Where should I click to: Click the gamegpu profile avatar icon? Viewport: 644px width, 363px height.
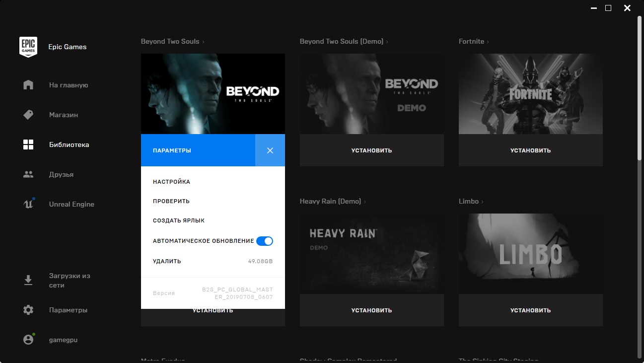(x=28, y=340)
